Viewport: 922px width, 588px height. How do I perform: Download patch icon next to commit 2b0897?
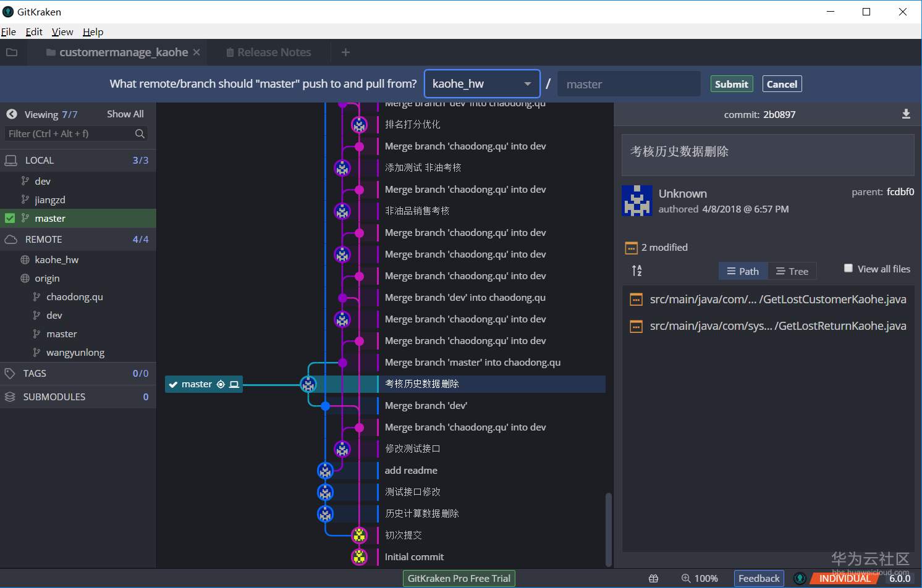click(x=906, y=114)
